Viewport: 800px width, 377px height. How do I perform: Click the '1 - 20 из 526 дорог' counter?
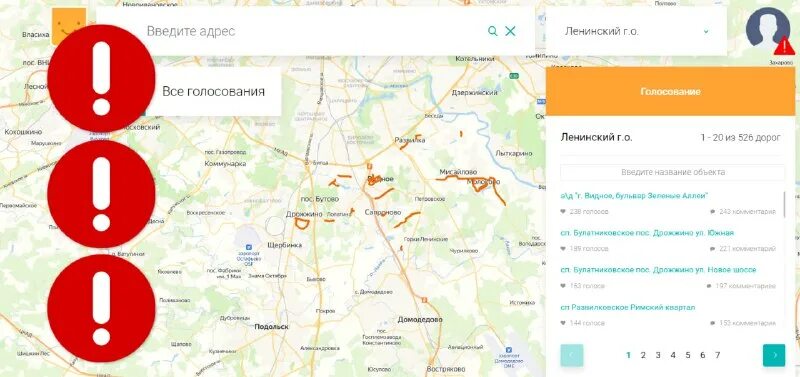(740, 138)
